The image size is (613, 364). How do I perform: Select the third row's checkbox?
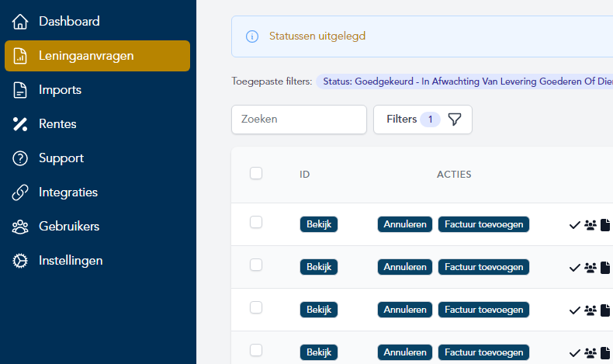click(x=256, y=308)
